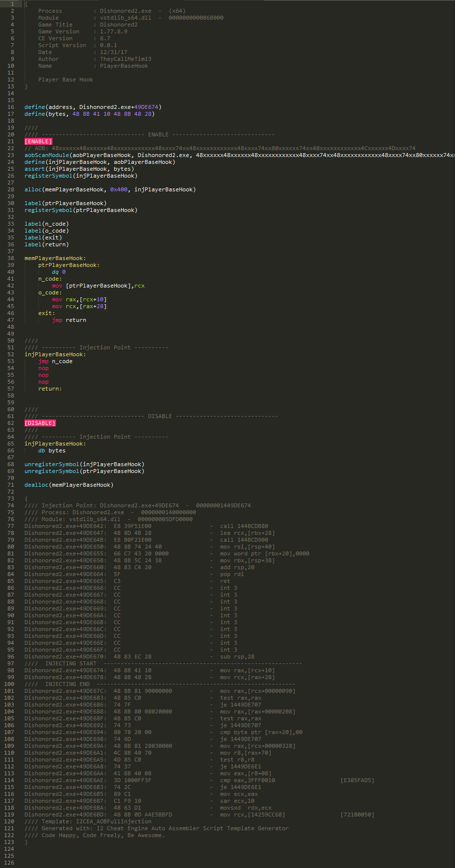This screenshot has width=455, height=868.
Task: Click the 'jmp n_code' instruction
Action: 55,361
